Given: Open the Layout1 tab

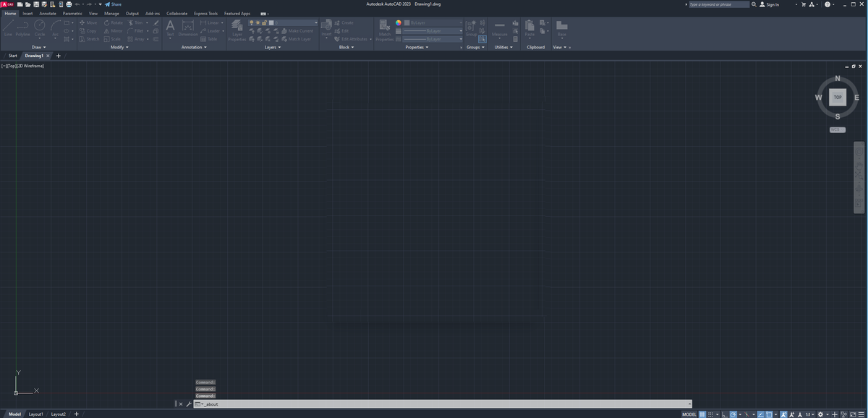Looking at the screenshot, I should (35, 414).
